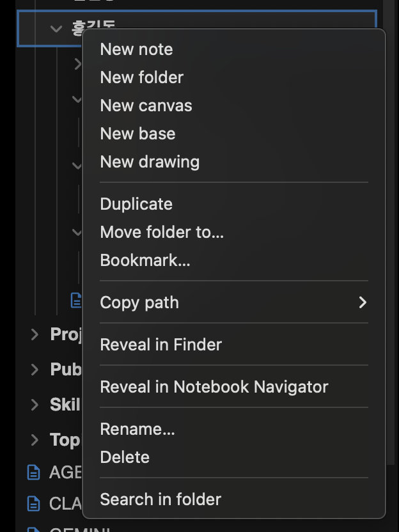Viewport: 399px width, 532px height.
Task: Choose New folder in the menu
Action: pos(141,77)
